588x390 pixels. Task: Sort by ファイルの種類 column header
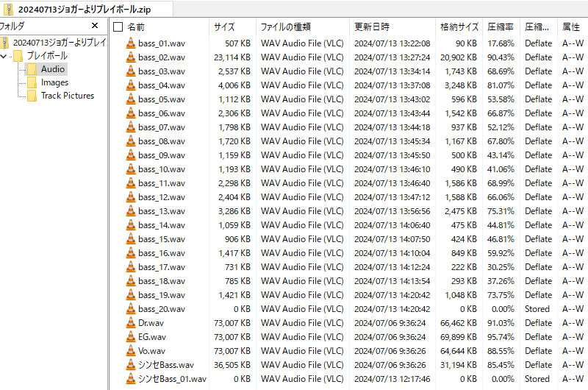pyautogui.click(x=285, y=27)
